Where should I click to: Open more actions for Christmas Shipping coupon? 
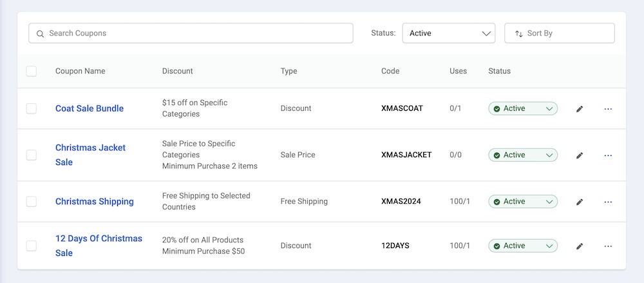608,202
